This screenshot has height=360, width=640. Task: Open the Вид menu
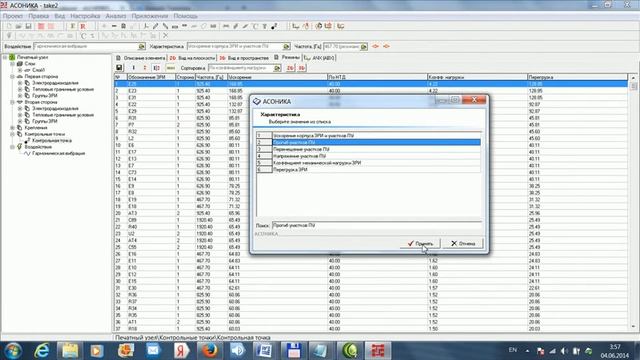tap(60, 16)
